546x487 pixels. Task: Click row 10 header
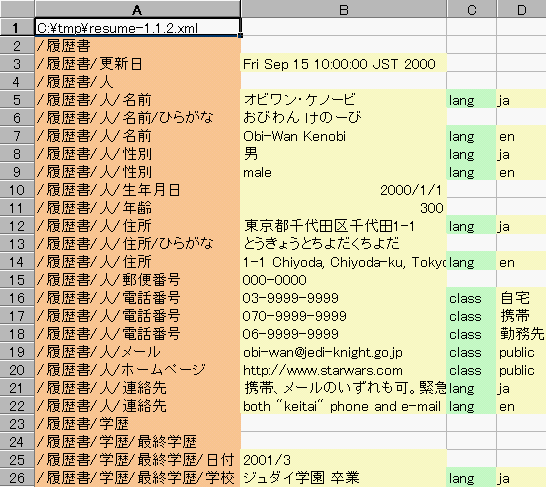coord(17,190)
